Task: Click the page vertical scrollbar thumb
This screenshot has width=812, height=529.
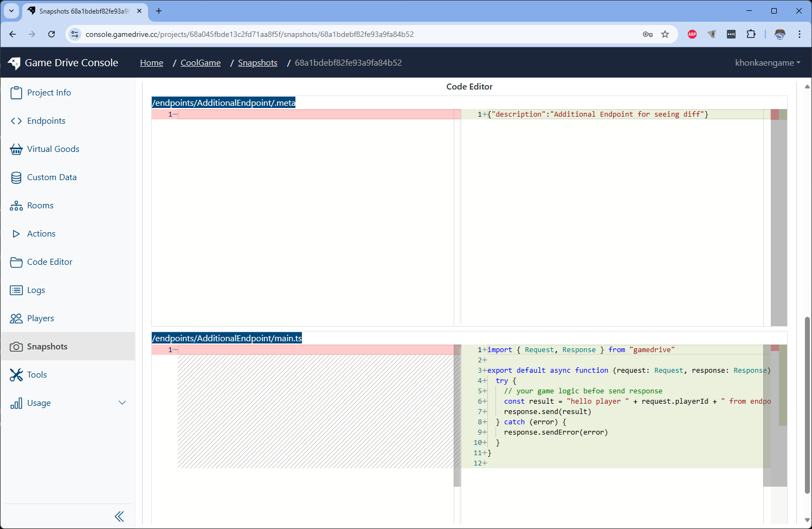Action: (x=807, y=404)
